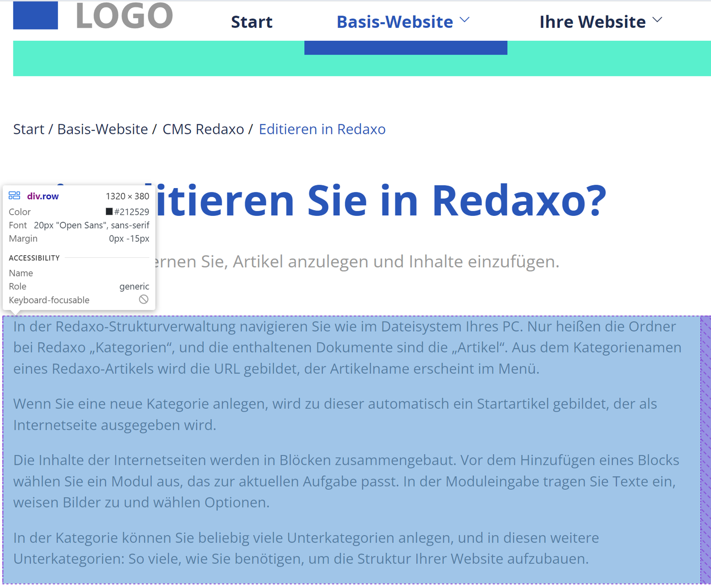Click the Editieren in Redaxo breadcrumb
The height and width of the screenshot is (588, 711).
(322, 129)
